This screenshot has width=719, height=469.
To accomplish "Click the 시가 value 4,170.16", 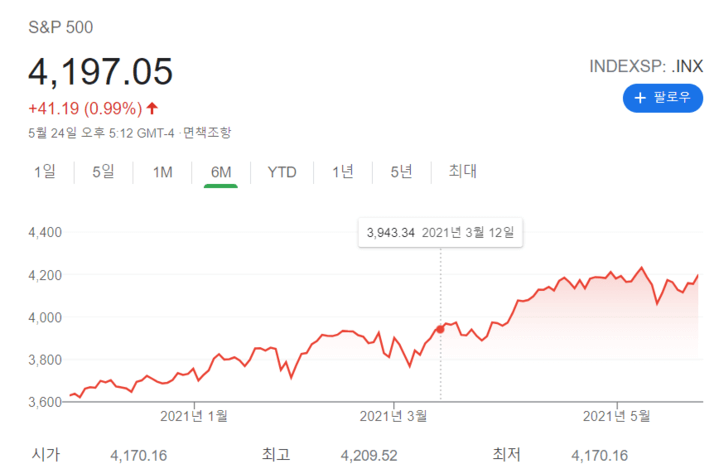I will pos(138,455).
